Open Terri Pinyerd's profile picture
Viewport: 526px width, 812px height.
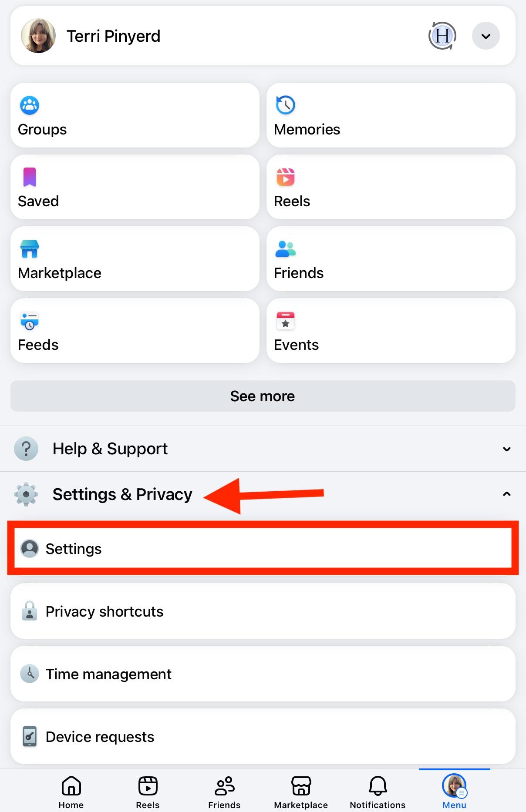click(38, 36)
